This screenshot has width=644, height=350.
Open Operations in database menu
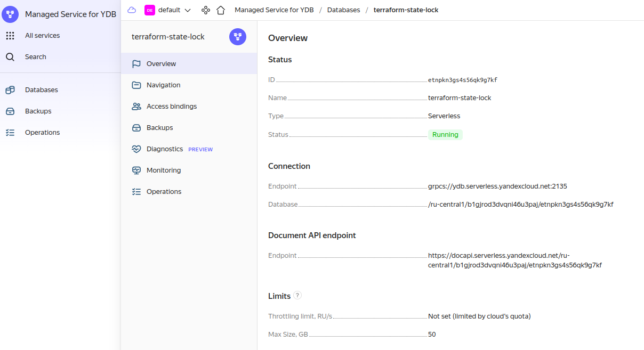(164, 192)
